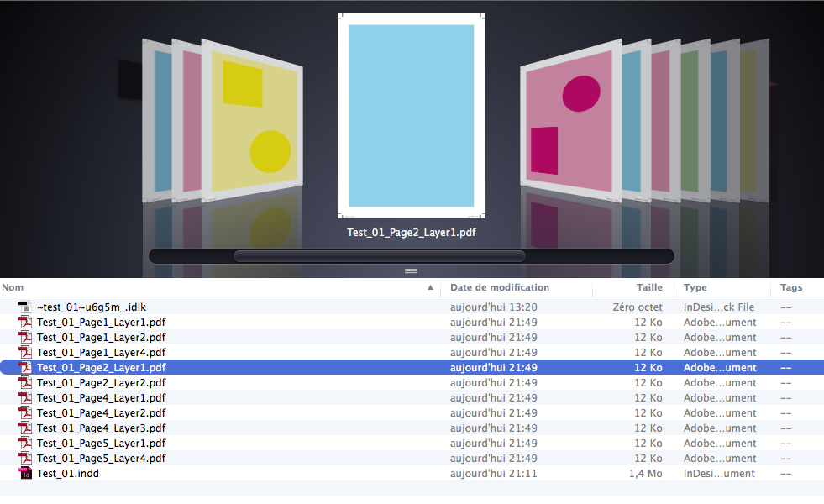Sort by Nom column header

click(13, 287)
